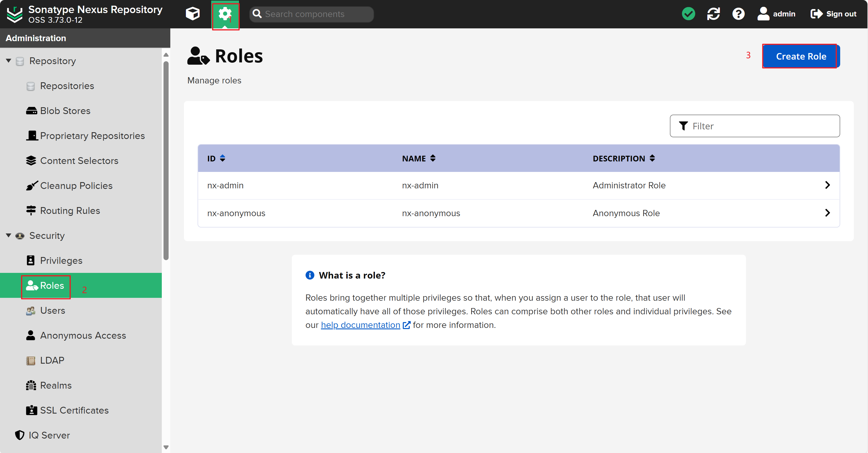Open LDAP configuration page

pyautogui.click(x=52, y=360)
